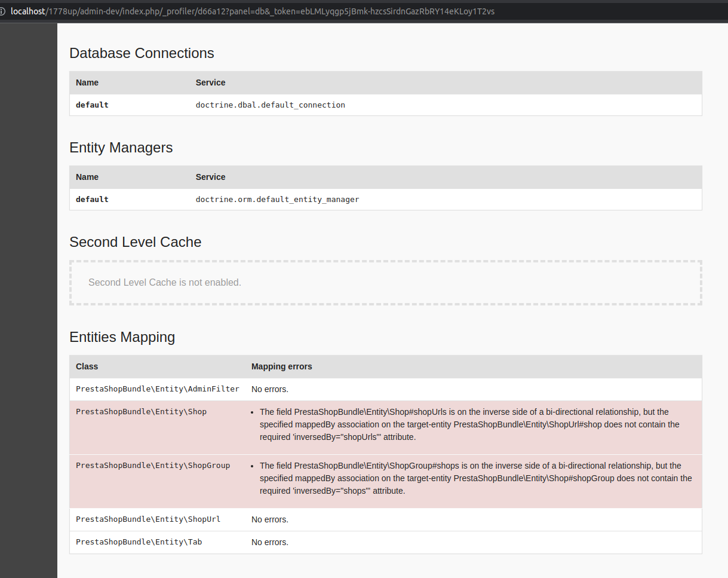The image size is (728, 578).
Task: Click the Mapping errors column header
Action: pyautogui.click(x=282, y=366)
